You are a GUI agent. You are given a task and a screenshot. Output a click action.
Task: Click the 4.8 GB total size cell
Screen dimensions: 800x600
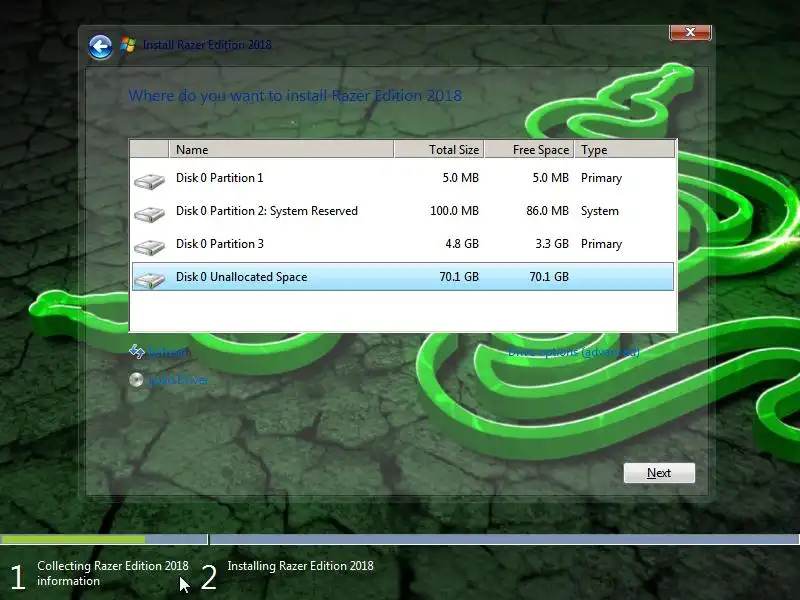[x=462, y=244]
